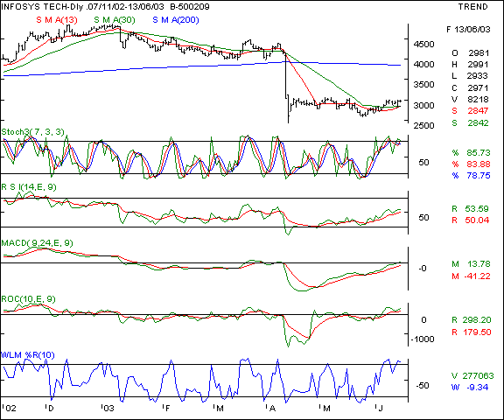Viewport: 504px width, 420px height.
Task: Select stochastic value 78.75
Action: [479, 176]
